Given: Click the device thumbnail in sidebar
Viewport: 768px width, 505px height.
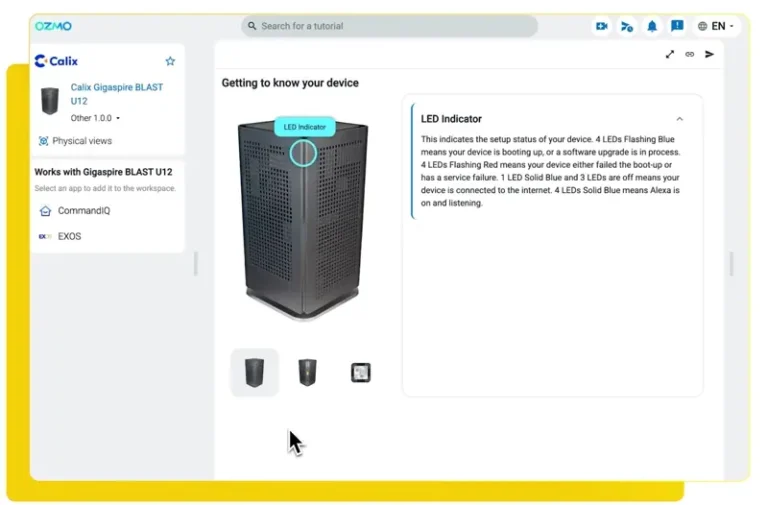Looking at the screenshot, I should pyautogui.click(x=49, y=100).
